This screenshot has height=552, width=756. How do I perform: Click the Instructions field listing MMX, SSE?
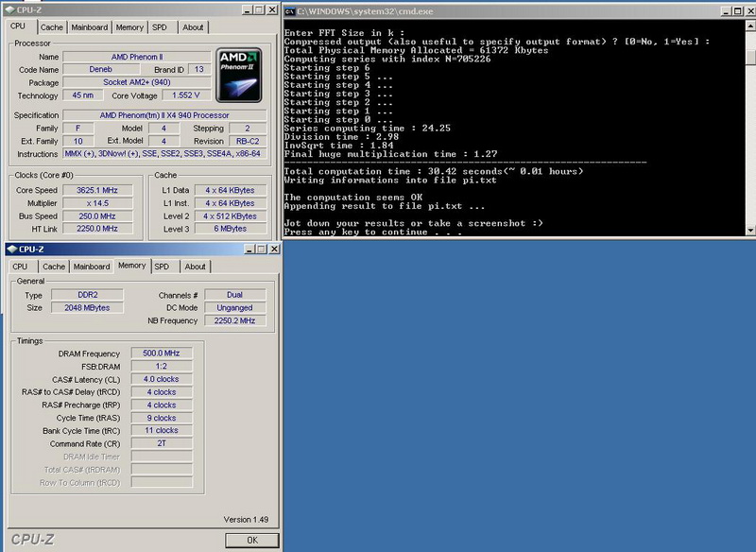[164, 154]
